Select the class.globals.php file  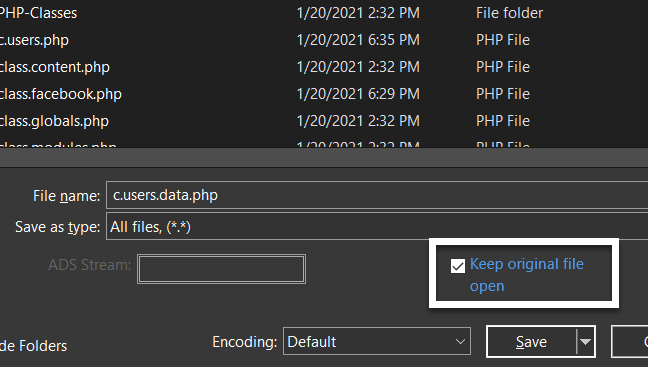click(54, 121)
